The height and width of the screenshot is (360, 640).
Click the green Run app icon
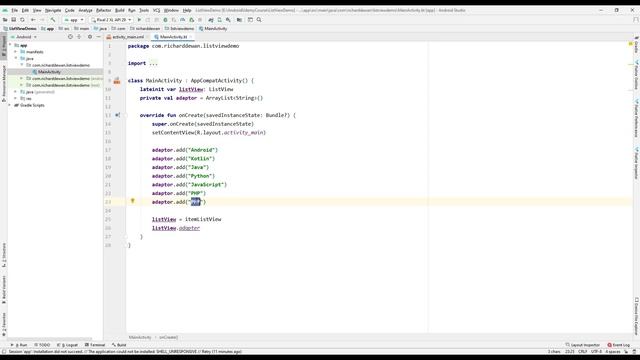(x=139, y=20)
